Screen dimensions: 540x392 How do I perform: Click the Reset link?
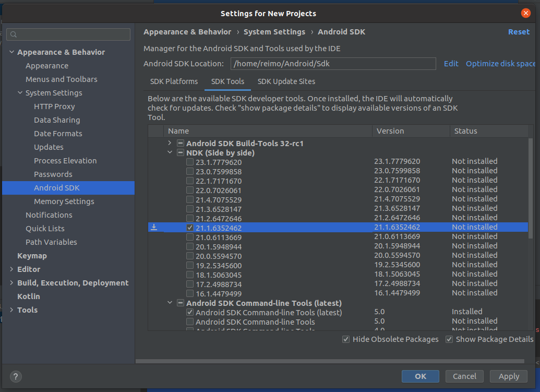pyautogui.click(x=518, y=32)
